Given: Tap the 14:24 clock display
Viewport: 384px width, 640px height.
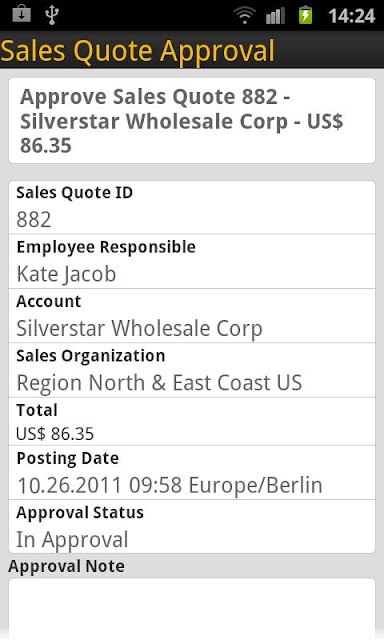Looking at the screenshot, I should pyautogui.click(x=351, y=16).
